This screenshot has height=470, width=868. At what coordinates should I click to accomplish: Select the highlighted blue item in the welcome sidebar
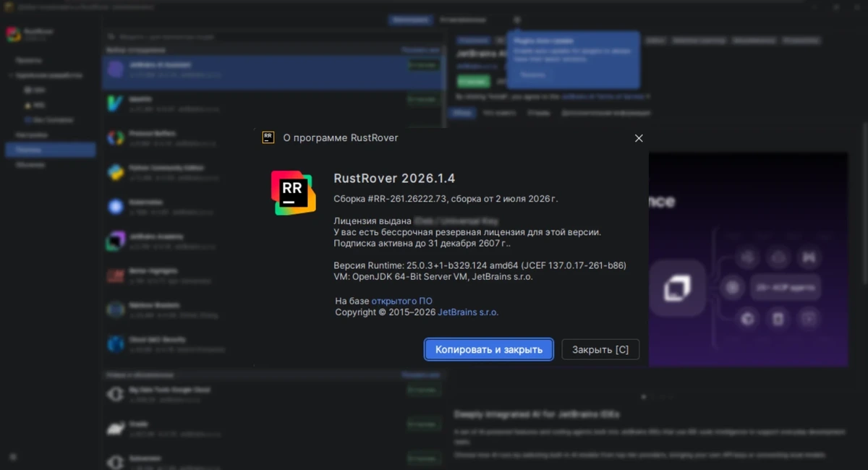[51, 150]
